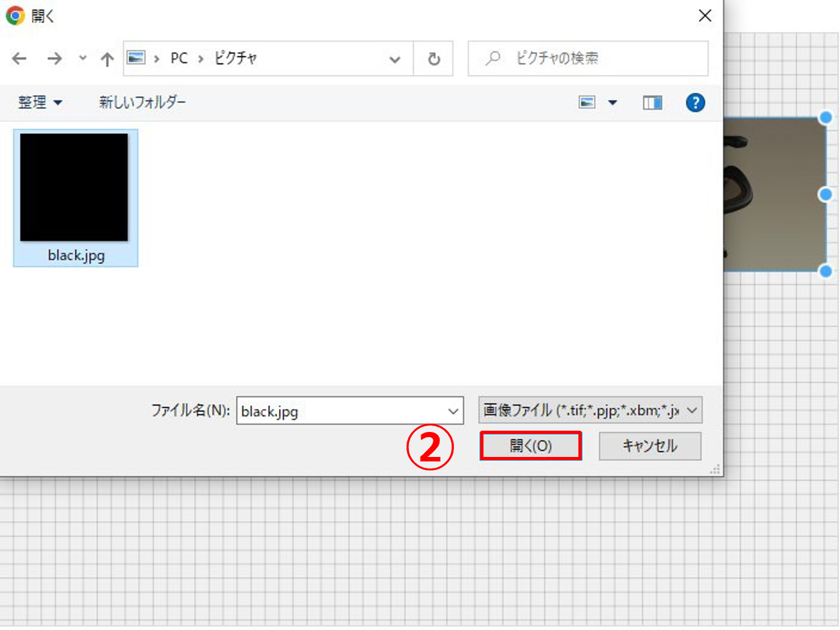840x630 pixels.
Task: Open the 整理 menu
Action: point(40,103)
